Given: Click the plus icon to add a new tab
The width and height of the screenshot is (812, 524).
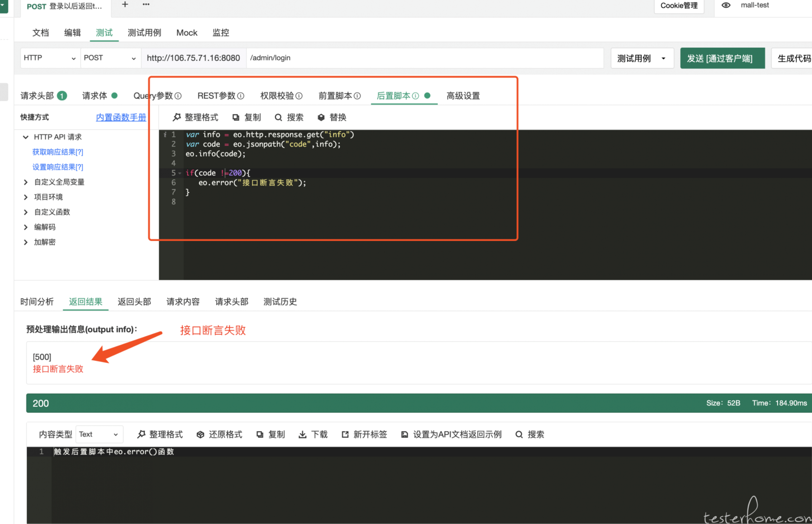Looking at the screenshot, I should point(125,4).
